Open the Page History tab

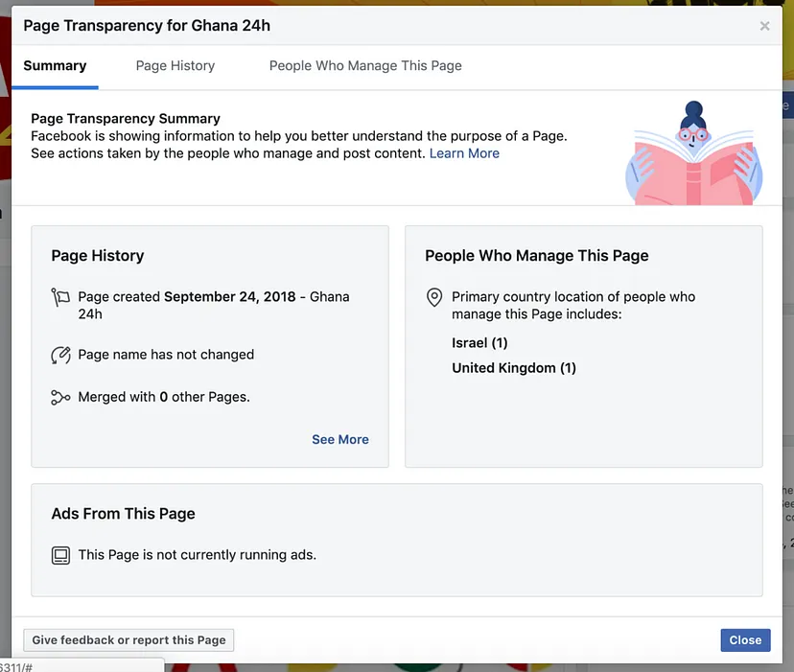(175, 66)
